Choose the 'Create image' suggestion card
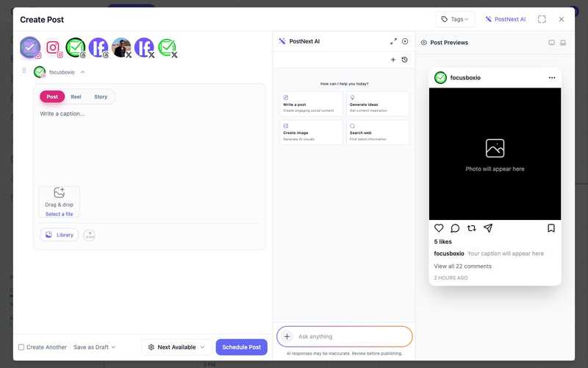The width and height of the screenshot is (588, 368). (311, 132)
